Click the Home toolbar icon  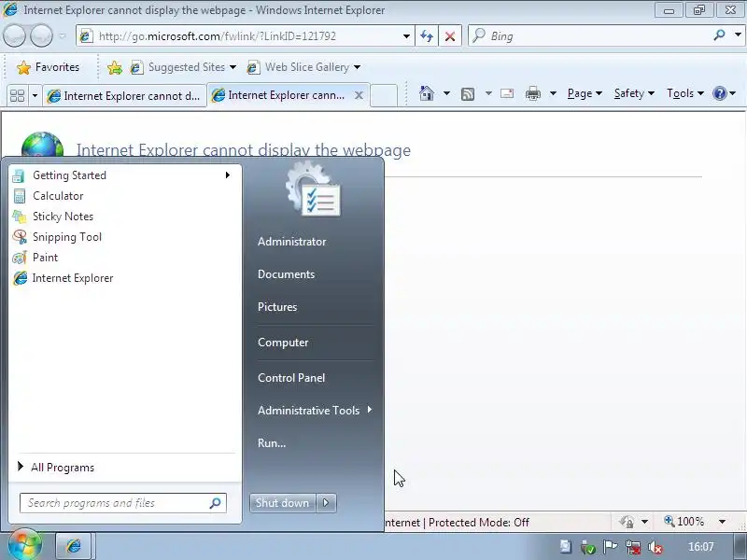[427, 93]
